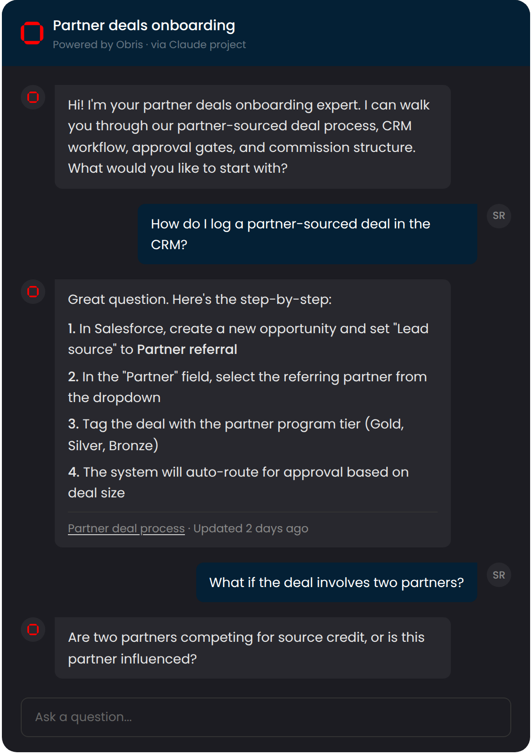Click the bold 'Partner referral' text
This screenshot has height=756, width=532.
(x=187, y=349)
